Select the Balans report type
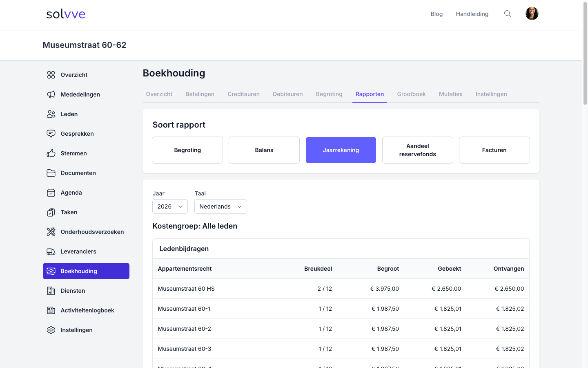This screenshot has height=368, width=588. pos(264,150)
